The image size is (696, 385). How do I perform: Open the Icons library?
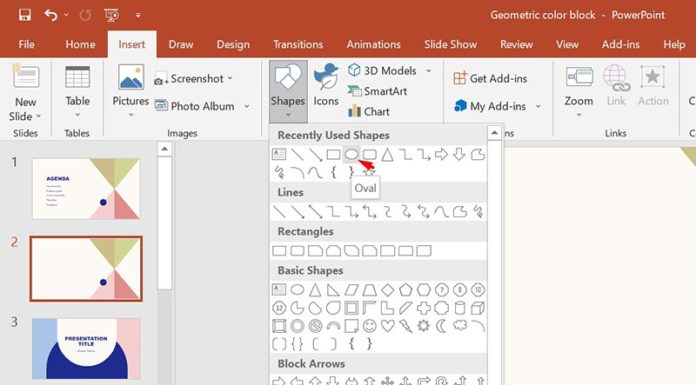click(326, 85)
